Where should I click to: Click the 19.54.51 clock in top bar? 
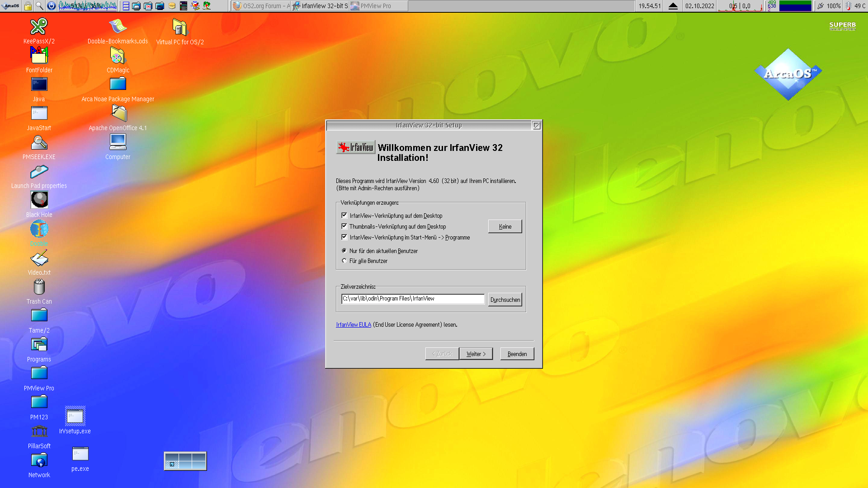tap(650, 6)
